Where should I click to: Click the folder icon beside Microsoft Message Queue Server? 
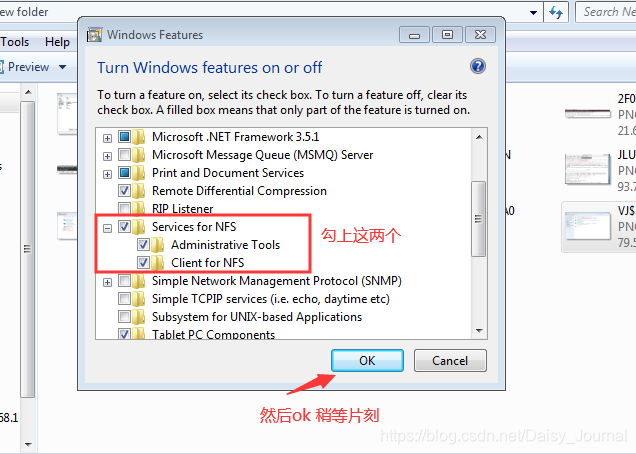coord(139,155)
